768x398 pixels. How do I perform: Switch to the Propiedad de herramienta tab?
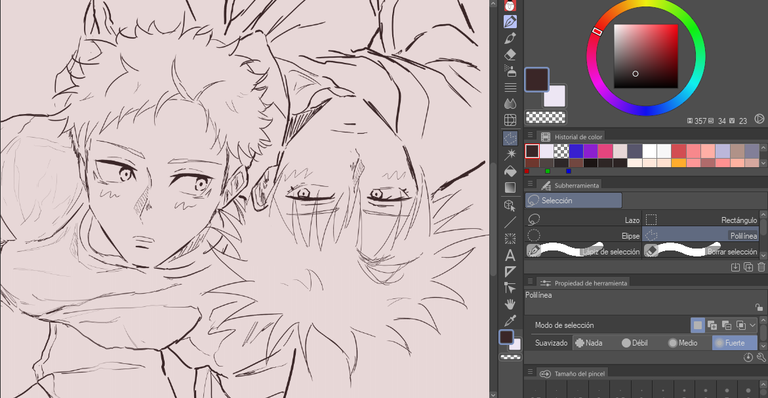[584, 282]
